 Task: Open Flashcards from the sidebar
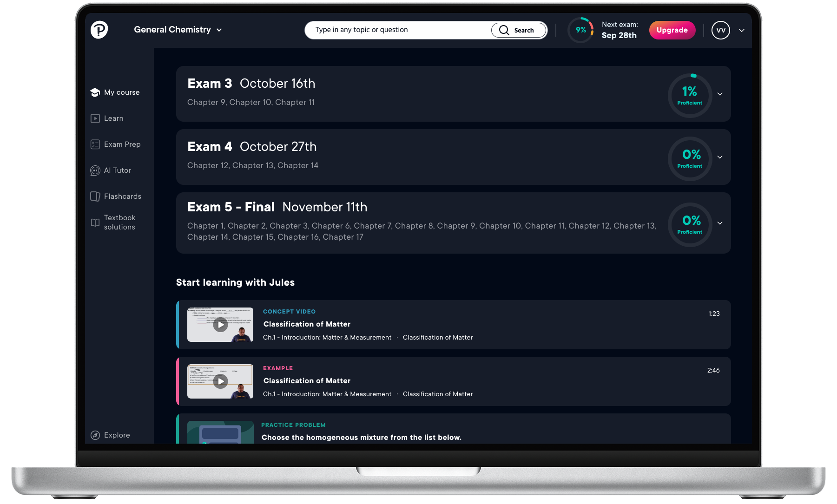coord(116,196)
